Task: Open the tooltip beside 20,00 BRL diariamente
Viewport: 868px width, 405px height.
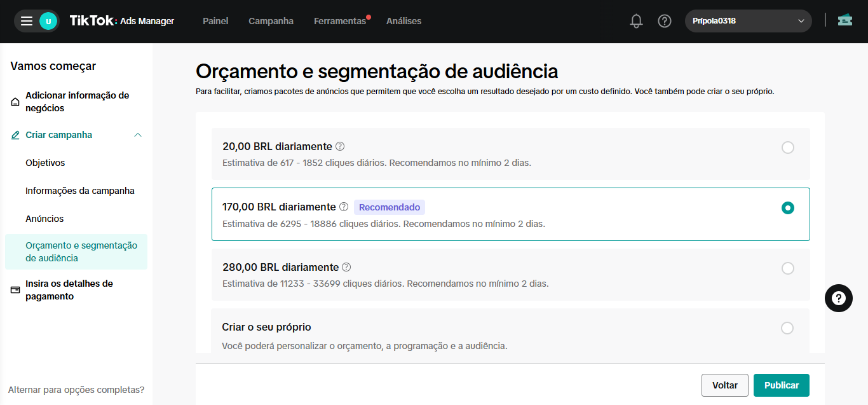Action: [341, 146]
